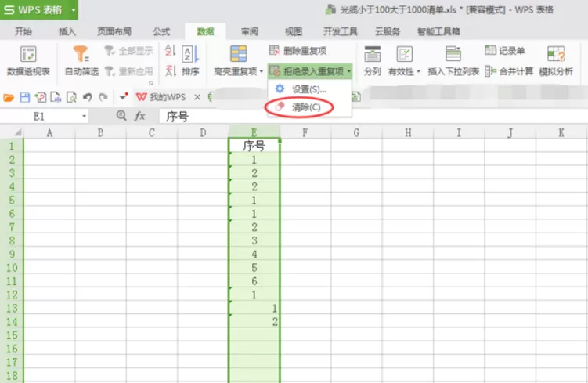Select cell E11 containing 6
The image size is (588, 383).
tap(254, 281)
